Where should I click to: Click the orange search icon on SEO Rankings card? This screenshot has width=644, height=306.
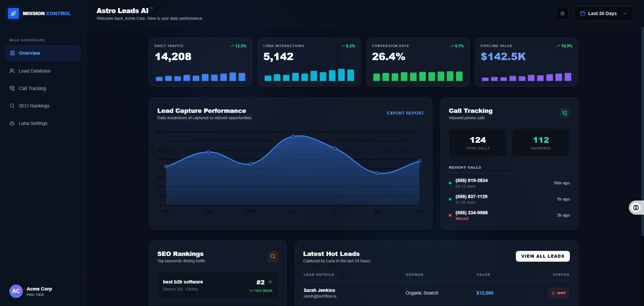pos(273,256)
